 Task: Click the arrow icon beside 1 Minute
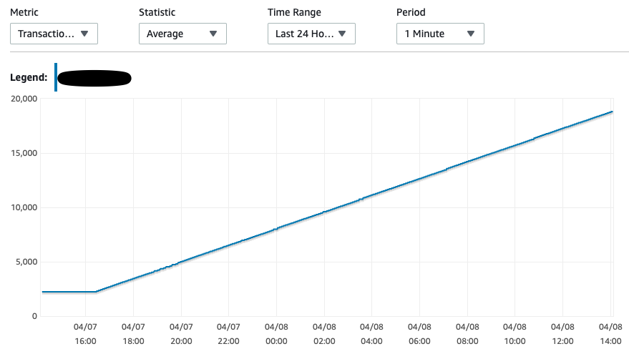click(471, 34)
